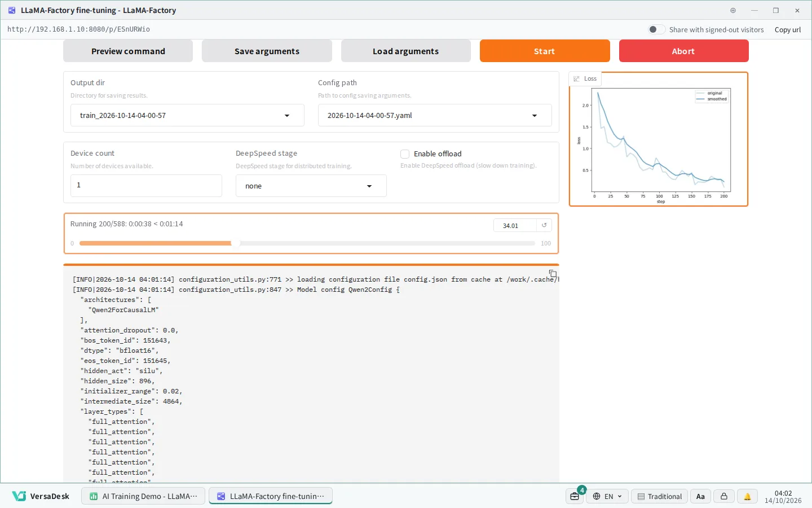Select LLaMA-Factory fine-tuning taskbar window
Image resolution: width=812 pixels, height=508 pixels.
pyautogui.click(x=271, y=496)
